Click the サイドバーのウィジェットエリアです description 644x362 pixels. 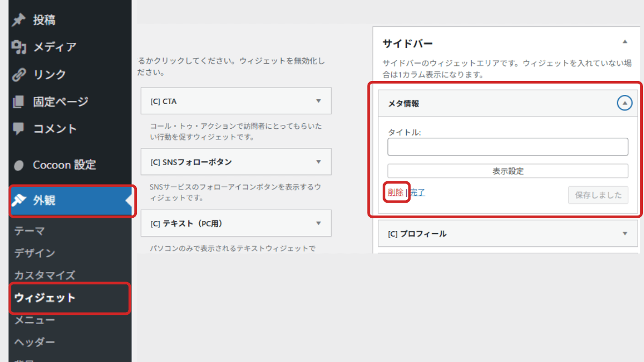(x=507, y=69)
